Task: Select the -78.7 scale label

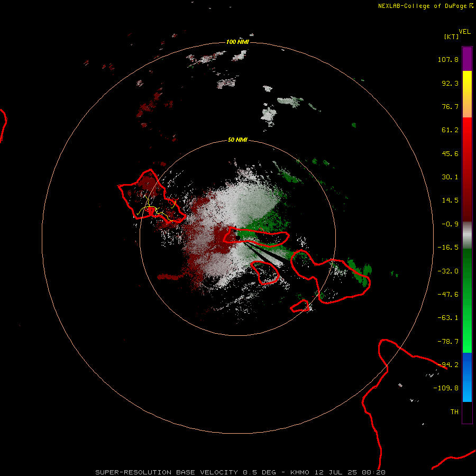Action: click(448, 342)
